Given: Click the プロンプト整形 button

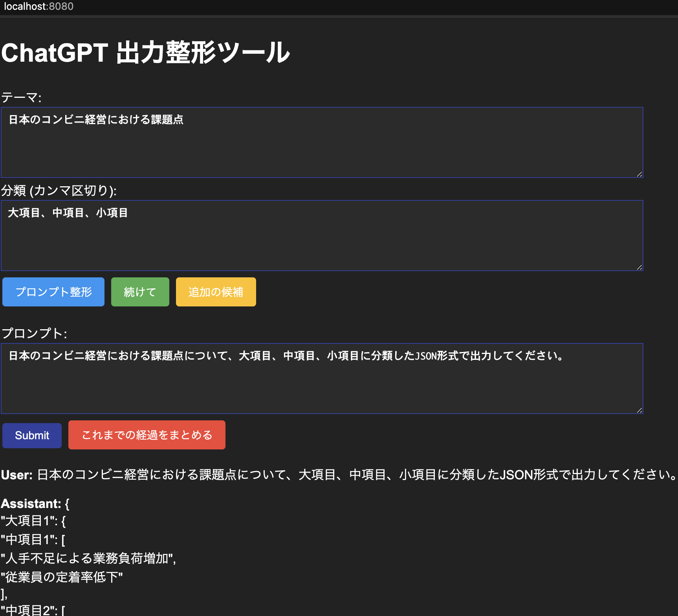Looking at the screenshot, I should pos(53,291).
